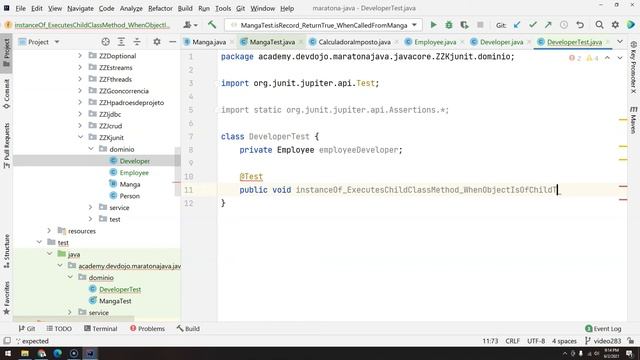Open Microsoft Edge from the taskbar
640x360 pixels.
58,353
